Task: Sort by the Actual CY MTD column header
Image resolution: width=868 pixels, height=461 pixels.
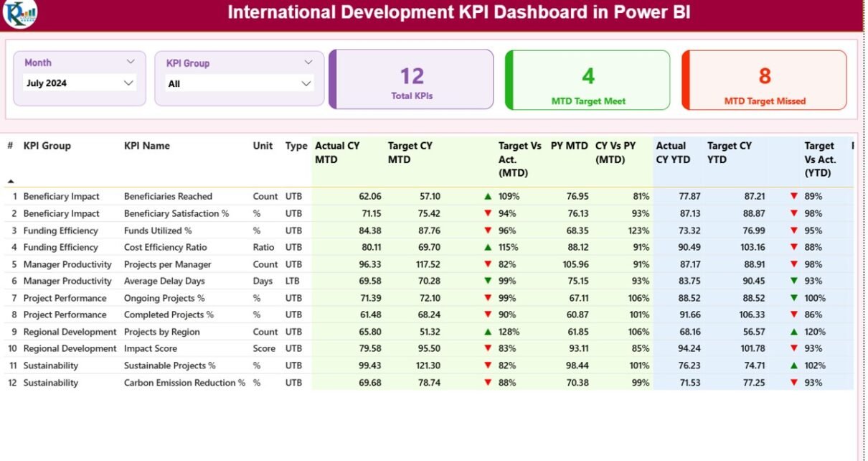Action: coord(337,152)
